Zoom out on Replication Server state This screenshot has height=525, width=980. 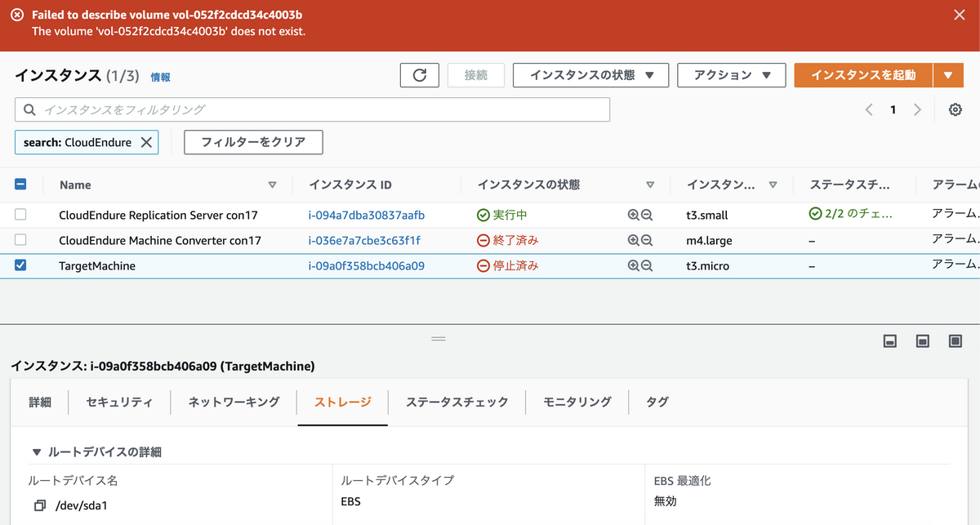[647, 215]
